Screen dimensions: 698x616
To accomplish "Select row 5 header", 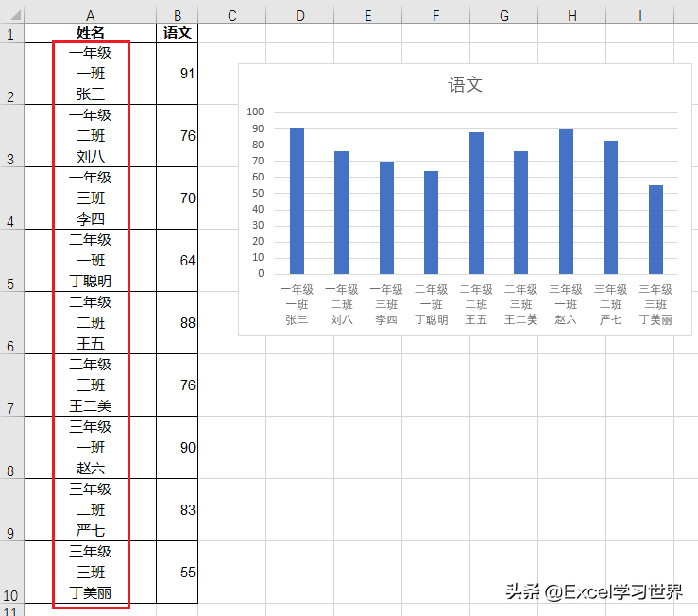I will coord(12,261).
